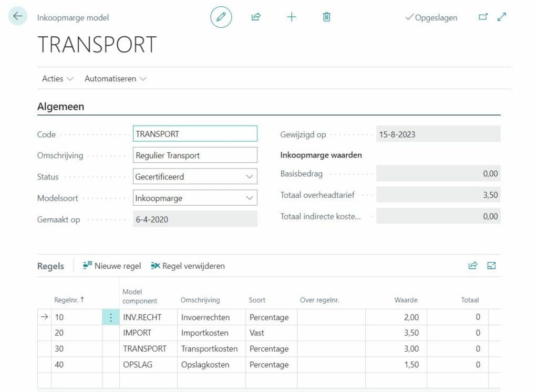Screen dimensions: 538x392
Task: Open row options for line 10
Action: [x=111, y=317]
